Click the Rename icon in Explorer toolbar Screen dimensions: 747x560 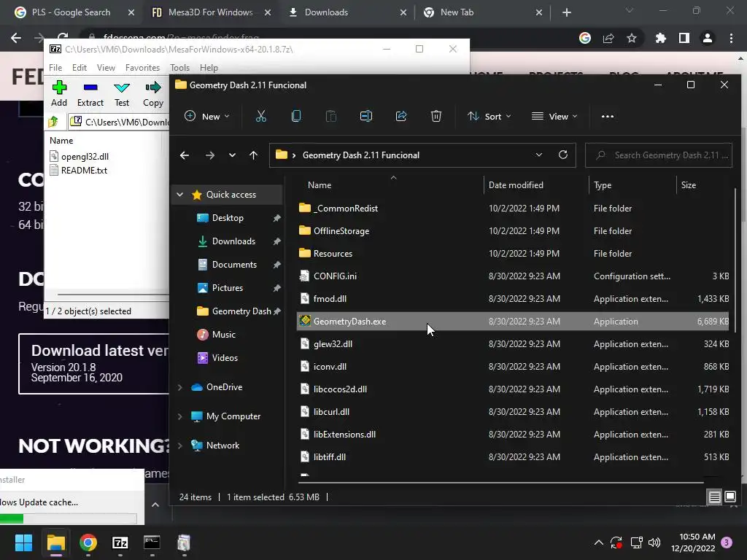(x=366, y=116)
